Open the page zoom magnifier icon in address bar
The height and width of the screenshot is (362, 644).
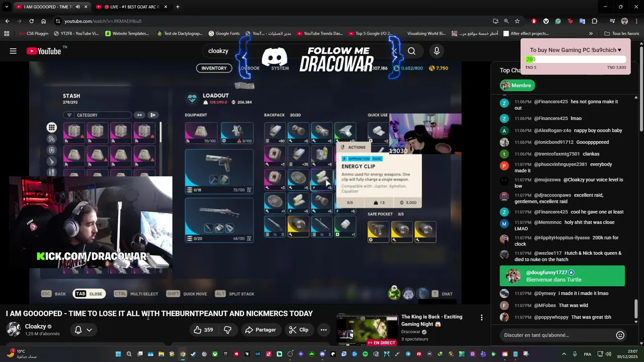pos(506,21)
